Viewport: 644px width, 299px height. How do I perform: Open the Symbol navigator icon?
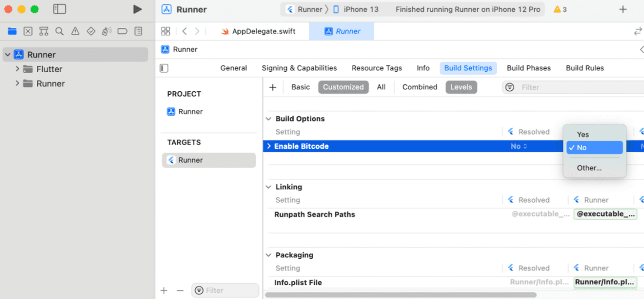pos(44,31)
